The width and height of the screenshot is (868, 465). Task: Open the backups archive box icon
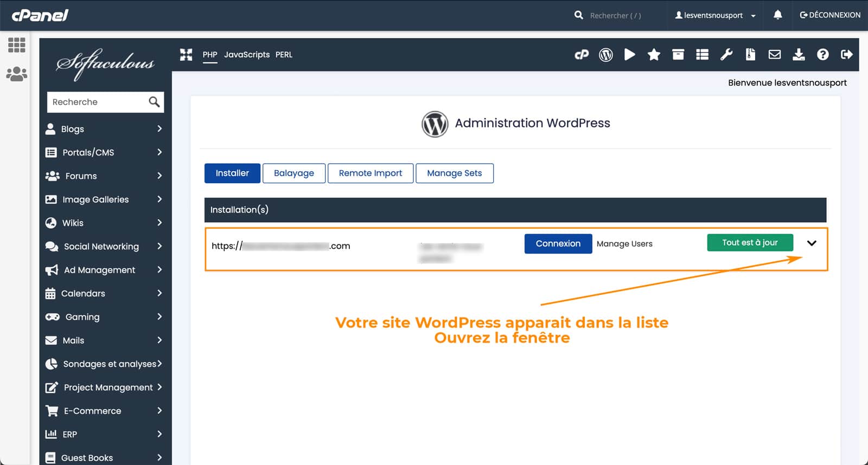(678, 54)
